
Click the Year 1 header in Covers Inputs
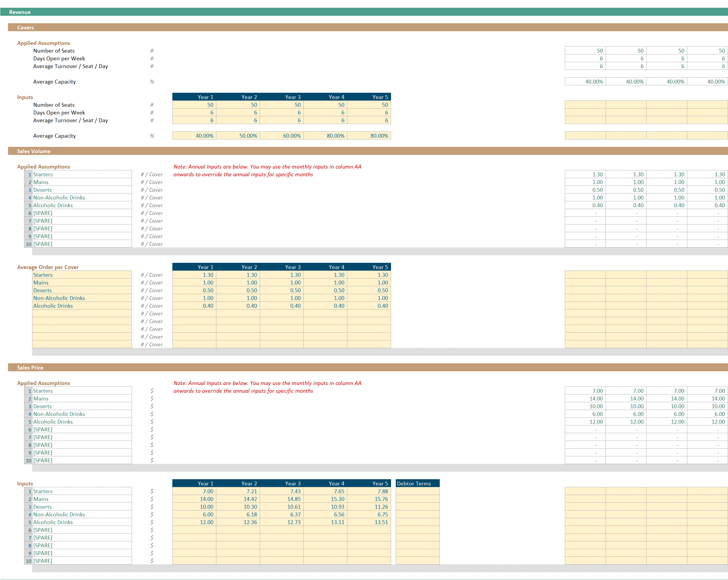pyautogui.click(x=194, y=97)
